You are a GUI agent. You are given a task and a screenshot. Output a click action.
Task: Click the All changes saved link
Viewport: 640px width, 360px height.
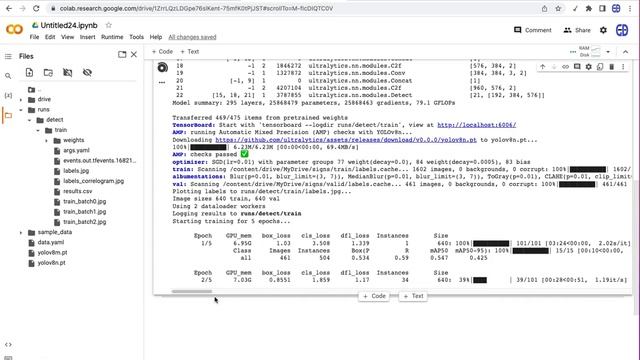click(x=192, y=37)
